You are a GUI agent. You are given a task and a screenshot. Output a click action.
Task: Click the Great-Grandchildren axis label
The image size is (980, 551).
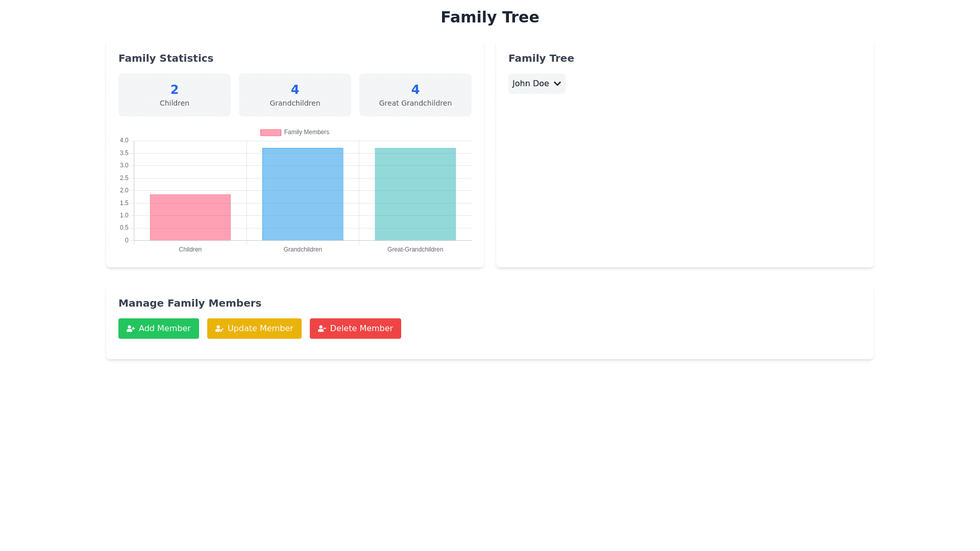coord(415,249)
